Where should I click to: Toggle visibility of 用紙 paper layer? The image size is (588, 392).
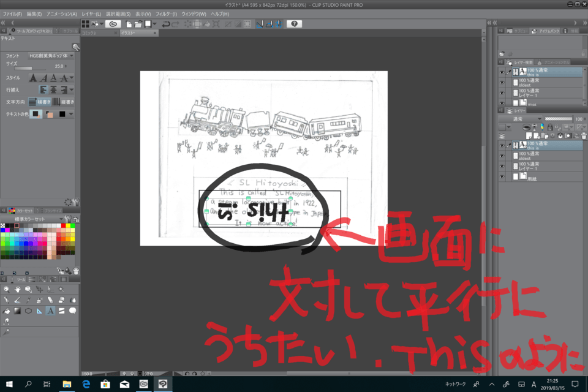[502, 177]
